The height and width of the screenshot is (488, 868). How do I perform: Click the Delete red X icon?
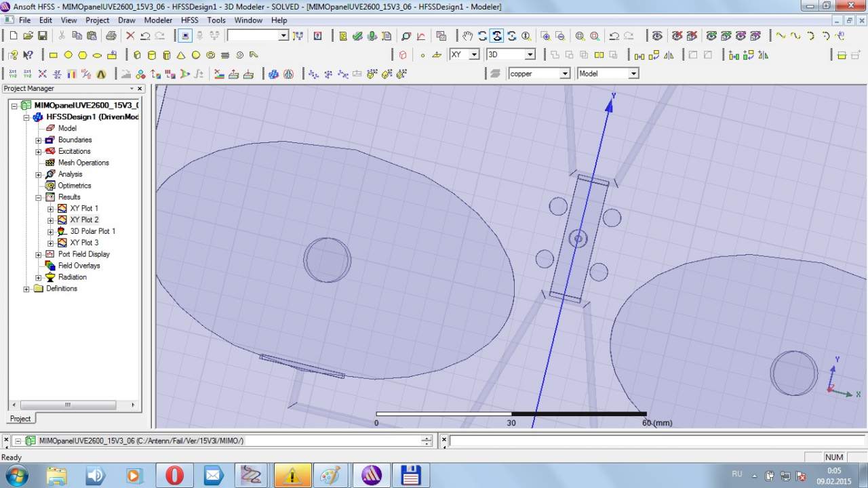coord(130,36)
